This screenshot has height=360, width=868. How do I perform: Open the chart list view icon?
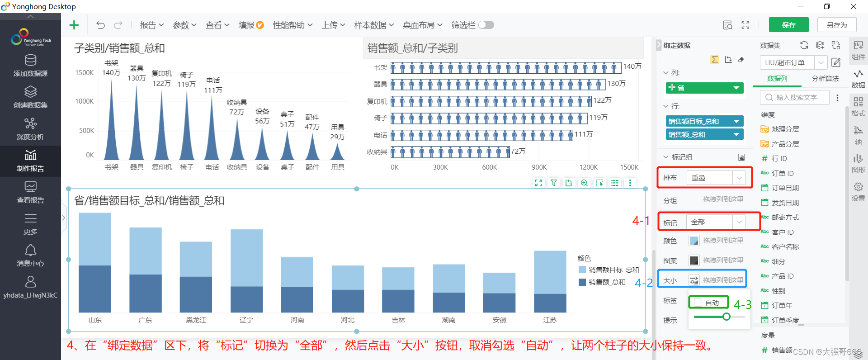[x=615, y=183]
